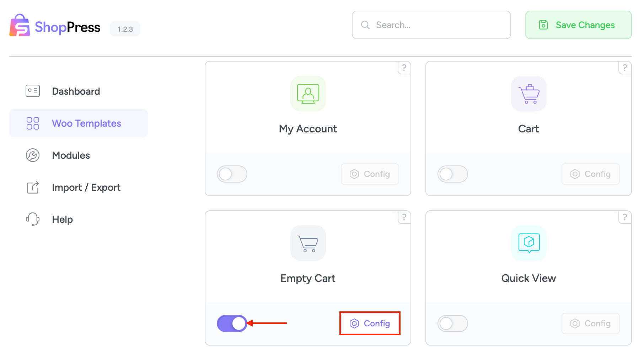Click the Search input field
This screenshot has height=358, width=644.
(x=431, y=25)
